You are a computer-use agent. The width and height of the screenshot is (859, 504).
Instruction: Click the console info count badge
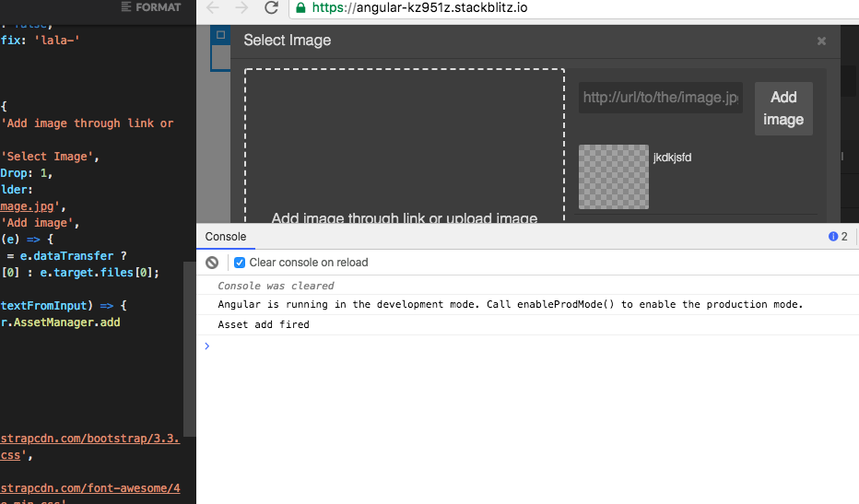838,236
